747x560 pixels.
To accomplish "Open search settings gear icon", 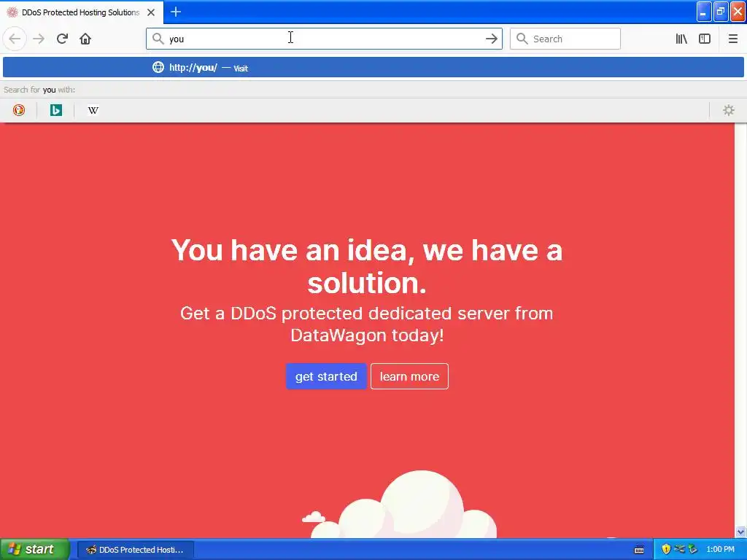I will click(729, 111).
